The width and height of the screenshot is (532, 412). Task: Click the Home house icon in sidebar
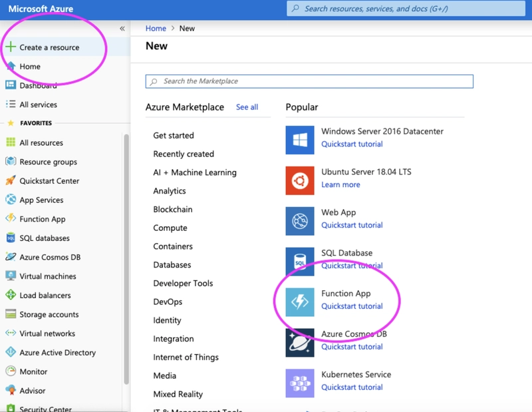click(x=11, y=66)
